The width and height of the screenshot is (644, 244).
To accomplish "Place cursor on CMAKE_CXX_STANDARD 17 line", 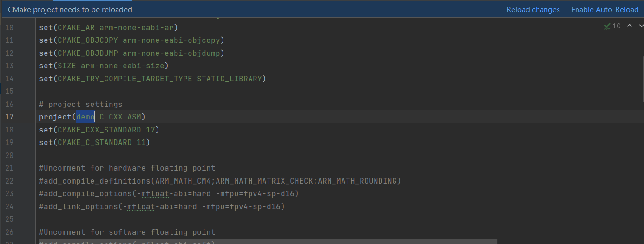I will (99, 130).
